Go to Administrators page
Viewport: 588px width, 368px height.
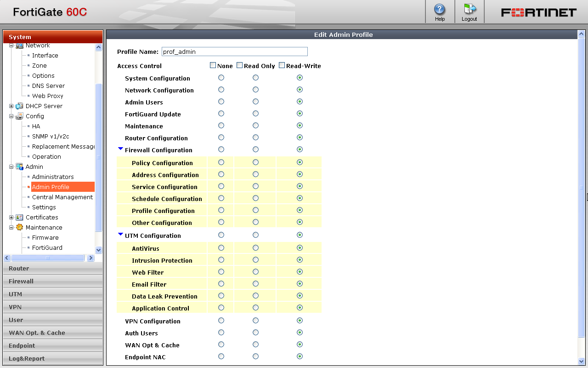[x=53, y=177]
